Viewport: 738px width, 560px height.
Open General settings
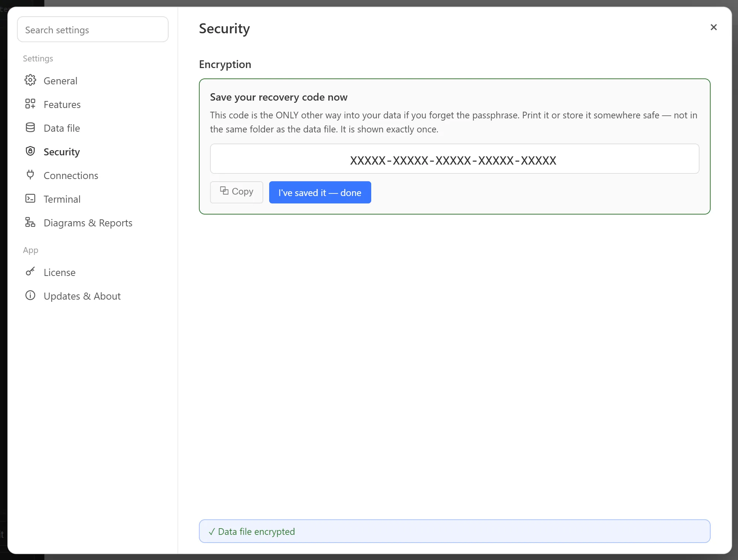tap(92, 81)
